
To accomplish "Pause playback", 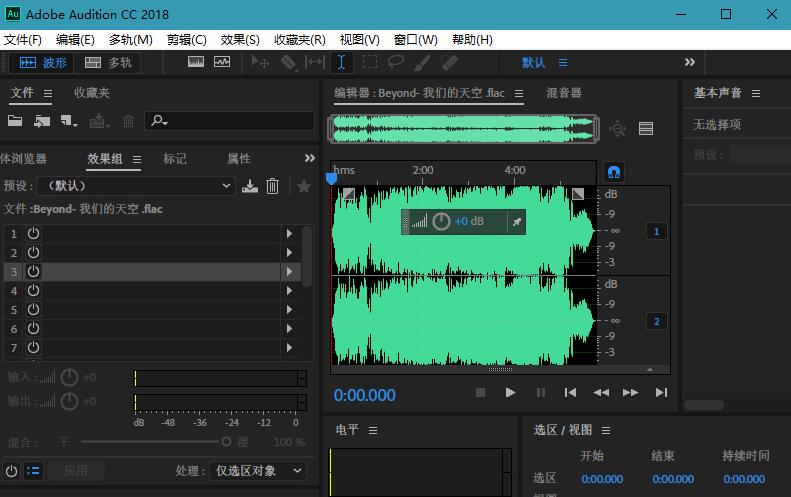I will (541, 393).
